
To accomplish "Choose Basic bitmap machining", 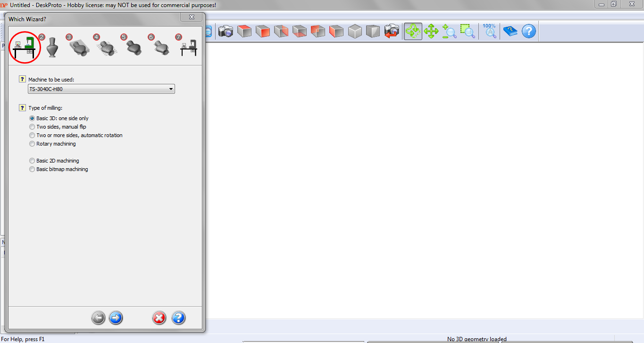I will point(32,169).
